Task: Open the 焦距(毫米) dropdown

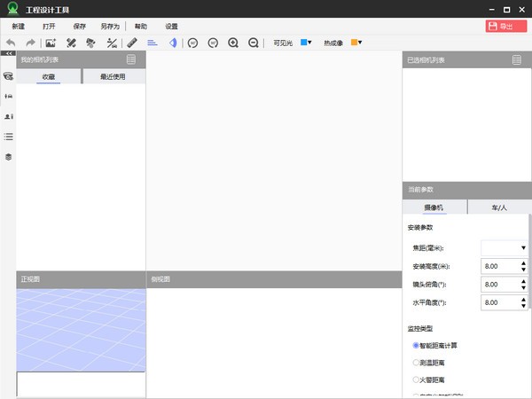Action: [x=504, y=247]
